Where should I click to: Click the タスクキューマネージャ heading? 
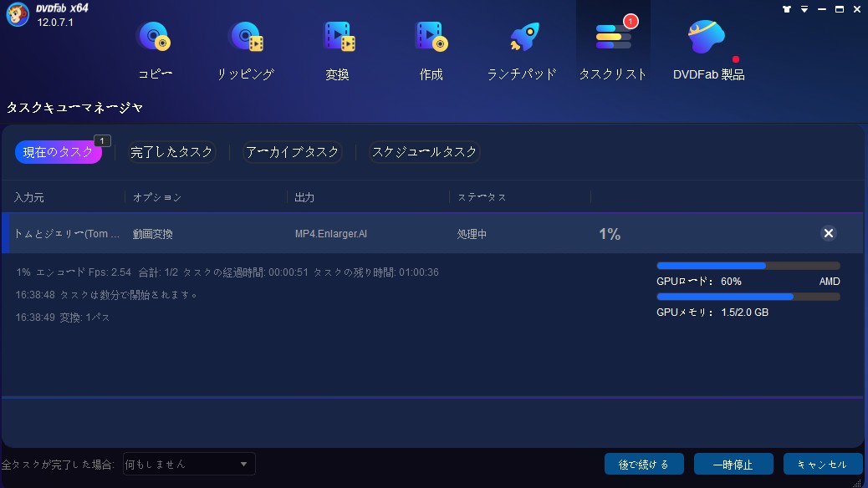click(74, 108)
